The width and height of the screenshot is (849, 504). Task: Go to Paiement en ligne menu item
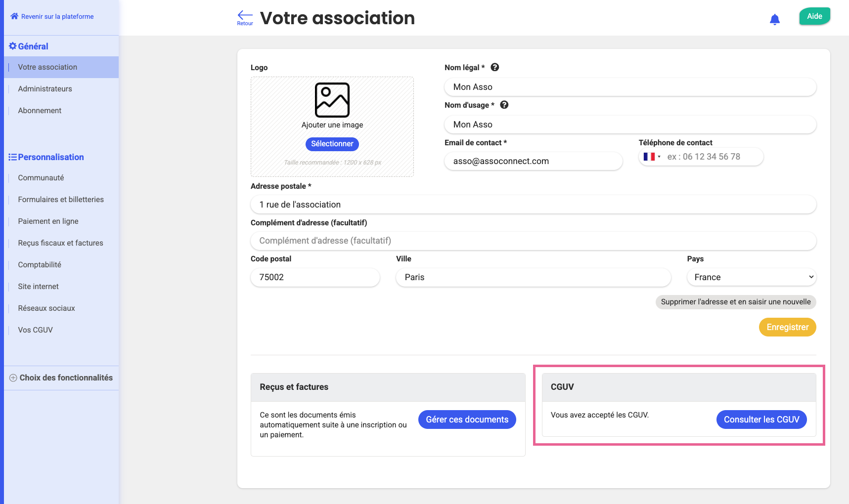click(48, 221)
